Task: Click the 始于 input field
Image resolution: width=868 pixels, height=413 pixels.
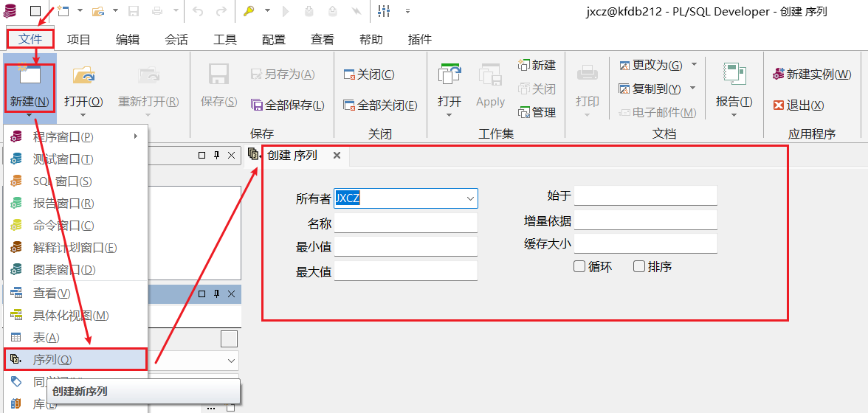Action: 645,195
